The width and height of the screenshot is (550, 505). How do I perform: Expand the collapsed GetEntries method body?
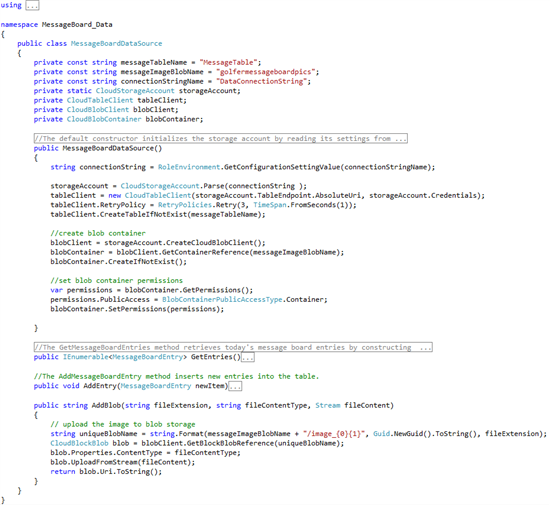point(248,357)
